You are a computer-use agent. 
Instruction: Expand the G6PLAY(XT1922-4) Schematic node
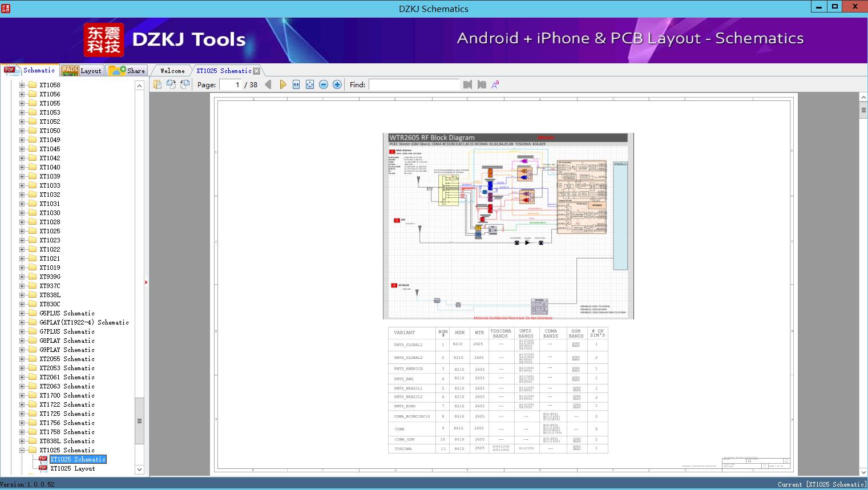click(22, 322)
